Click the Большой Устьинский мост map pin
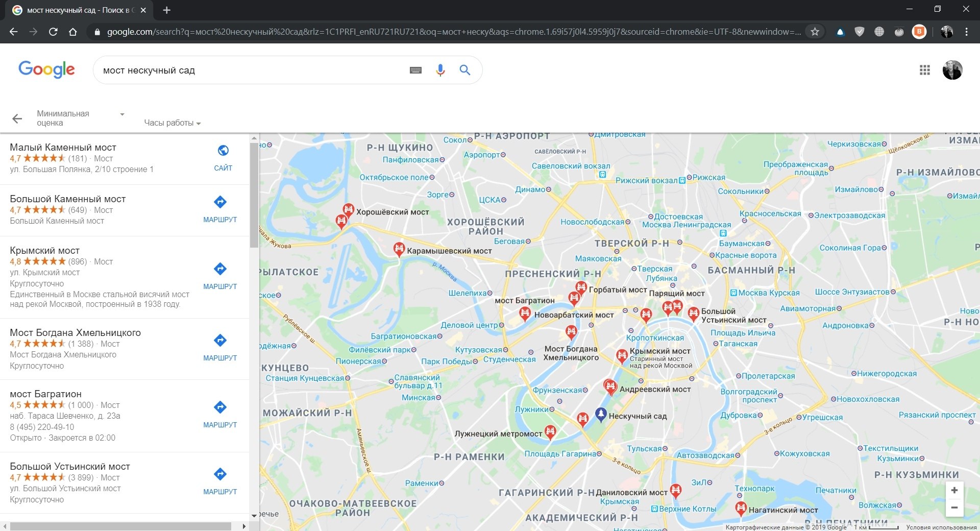This screenshot has width=980, height=531. pyautogui.click(x=693, y=314)
